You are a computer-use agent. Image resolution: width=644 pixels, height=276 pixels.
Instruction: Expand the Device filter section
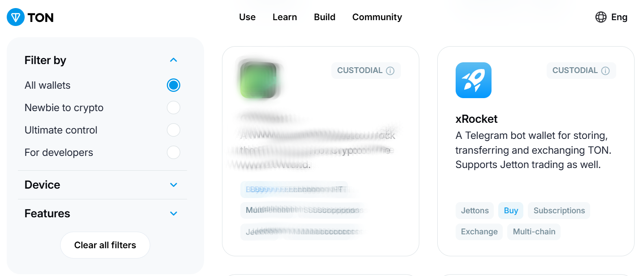pos(174,185)
